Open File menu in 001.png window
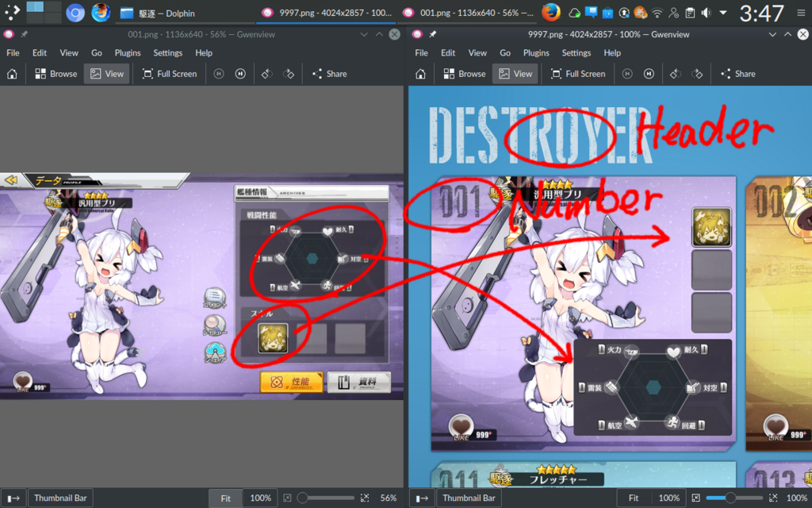812x508 pixels. [13, 53]
